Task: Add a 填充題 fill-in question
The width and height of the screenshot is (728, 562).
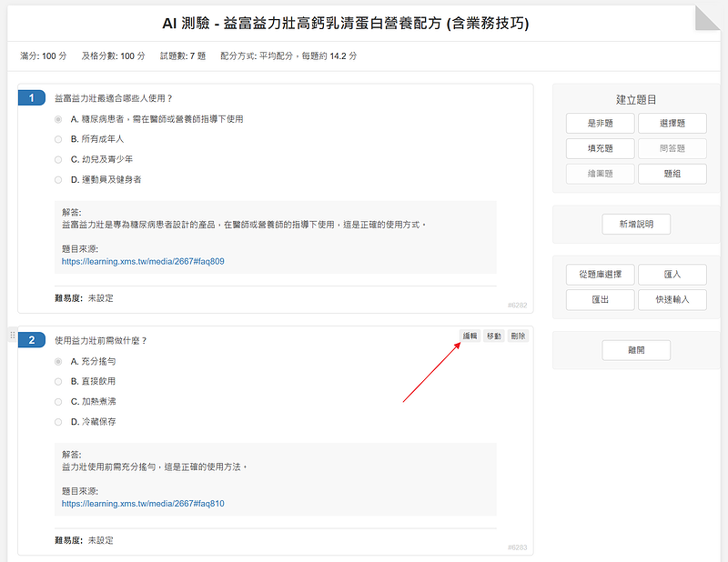Action: (x=600, y=148)
